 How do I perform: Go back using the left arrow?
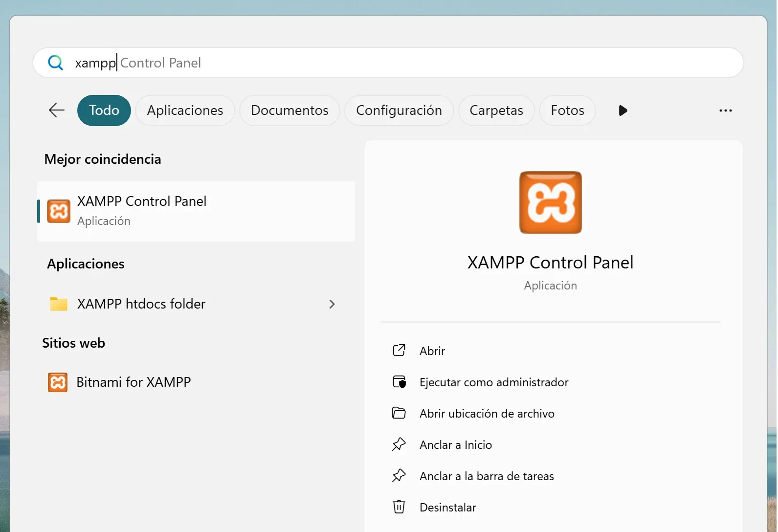tap(57, 110)
